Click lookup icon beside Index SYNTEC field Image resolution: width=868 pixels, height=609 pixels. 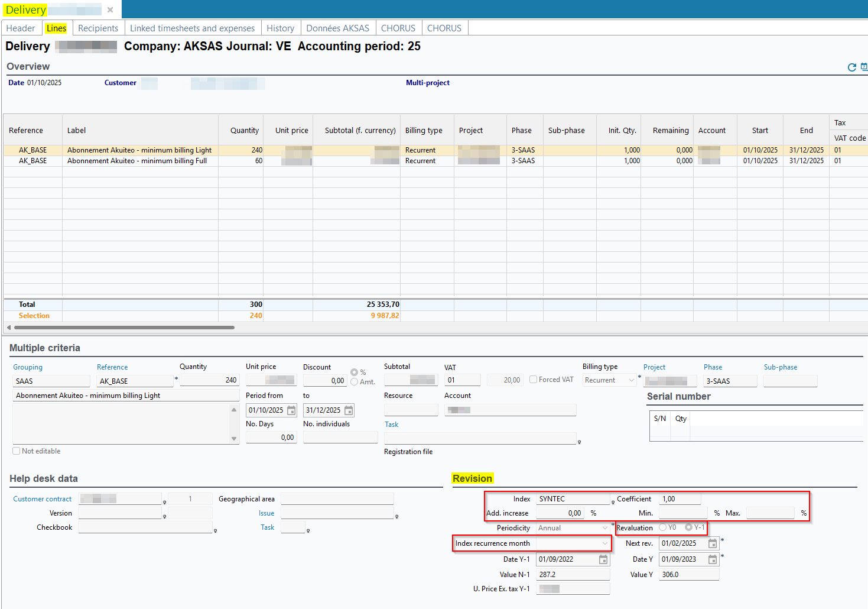(x=613, y=503)
